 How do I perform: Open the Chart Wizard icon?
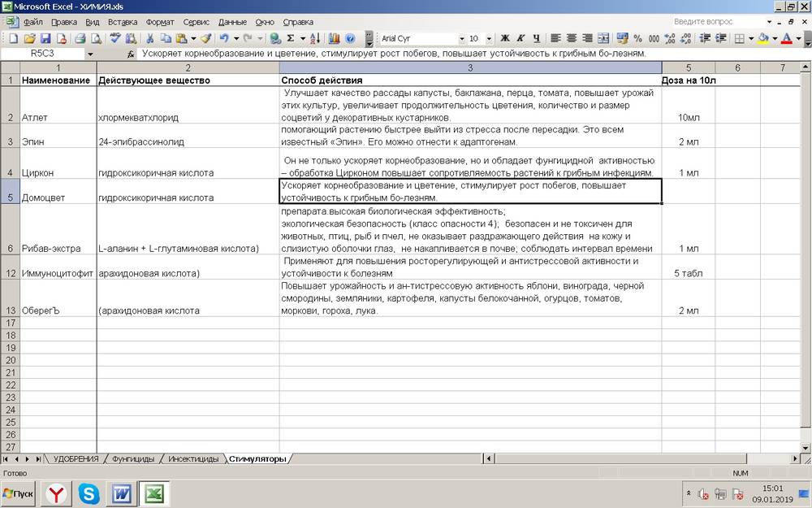click(334, 38)
